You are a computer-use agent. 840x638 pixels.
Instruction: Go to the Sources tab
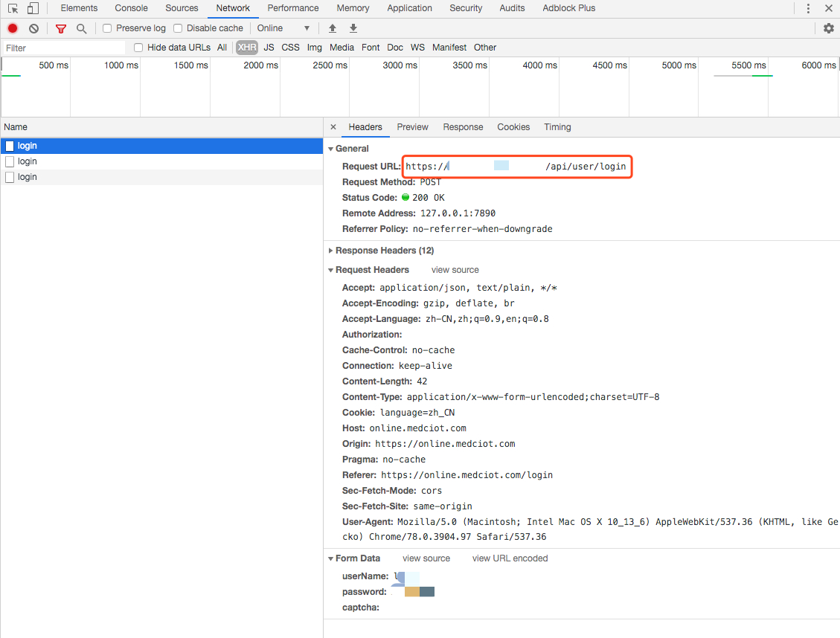(182, 8)
